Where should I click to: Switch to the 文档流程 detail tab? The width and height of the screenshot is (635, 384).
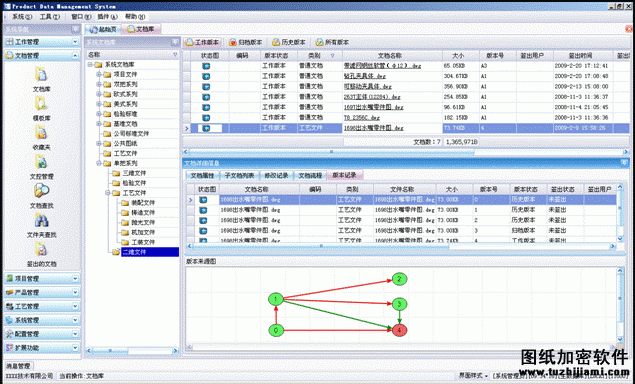310,175
